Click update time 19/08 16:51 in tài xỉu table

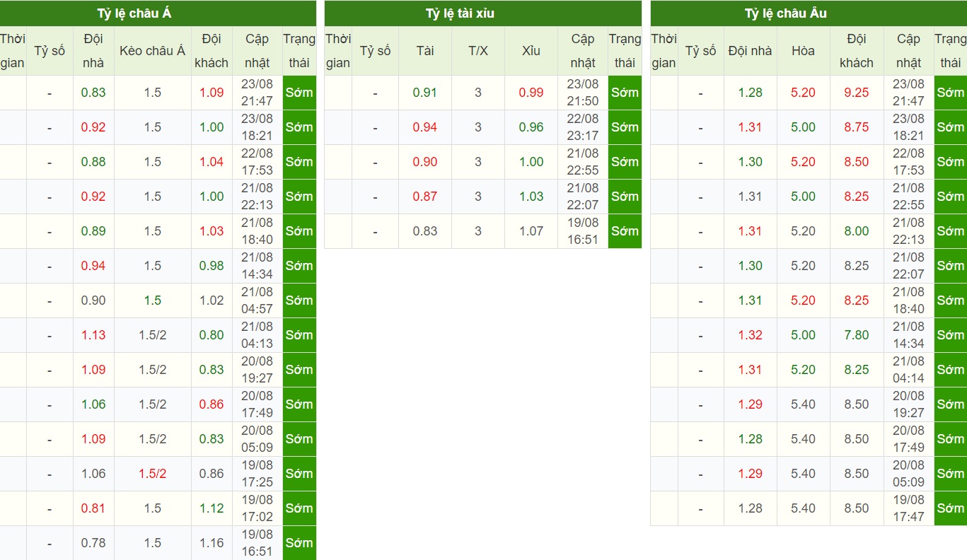(x=583, y=231)
